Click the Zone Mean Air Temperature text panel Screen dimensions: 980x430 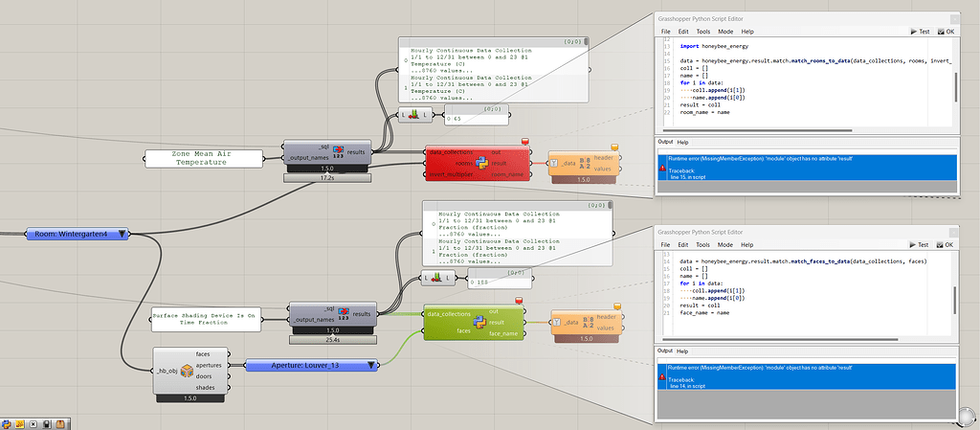[202, 157]
